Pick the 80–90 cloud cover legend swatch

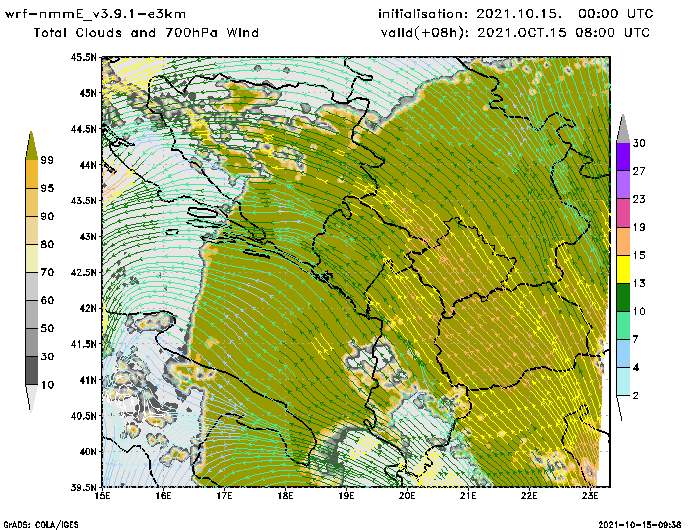(x=31, y=230)
